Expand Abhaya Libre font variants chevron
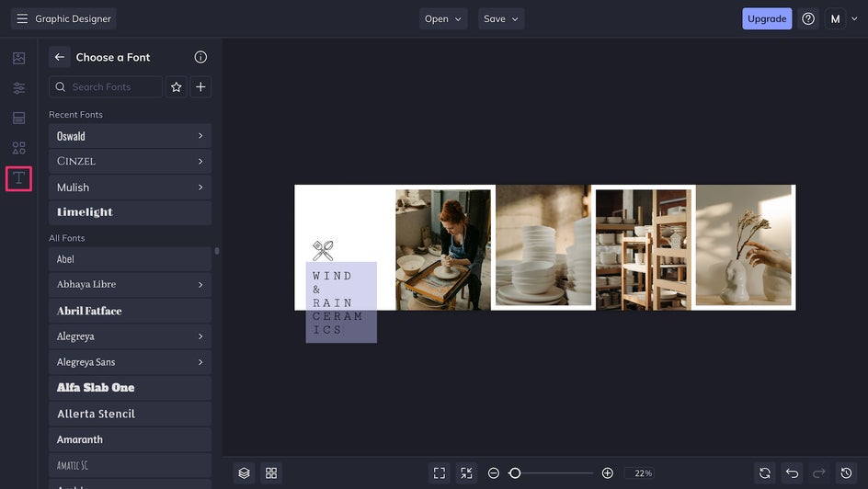The width and height of the screenshot is (868, 489). (x=200, y=285)
